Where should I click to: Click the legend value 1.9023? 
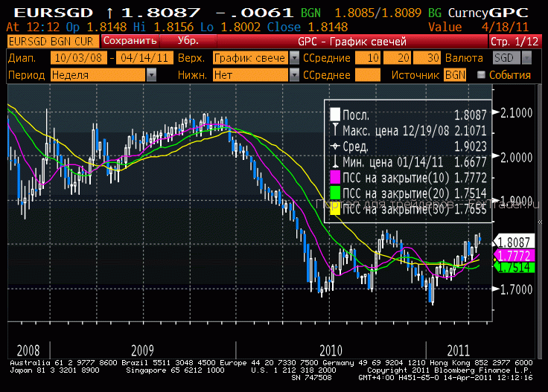coord(471,147)
